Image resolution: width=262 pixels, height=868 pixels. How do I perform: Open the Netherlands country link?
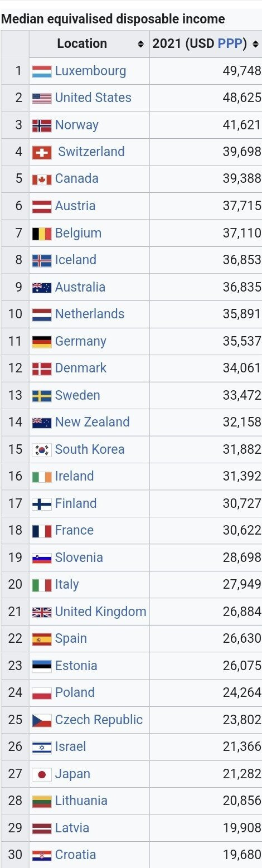tap(90, 314)
